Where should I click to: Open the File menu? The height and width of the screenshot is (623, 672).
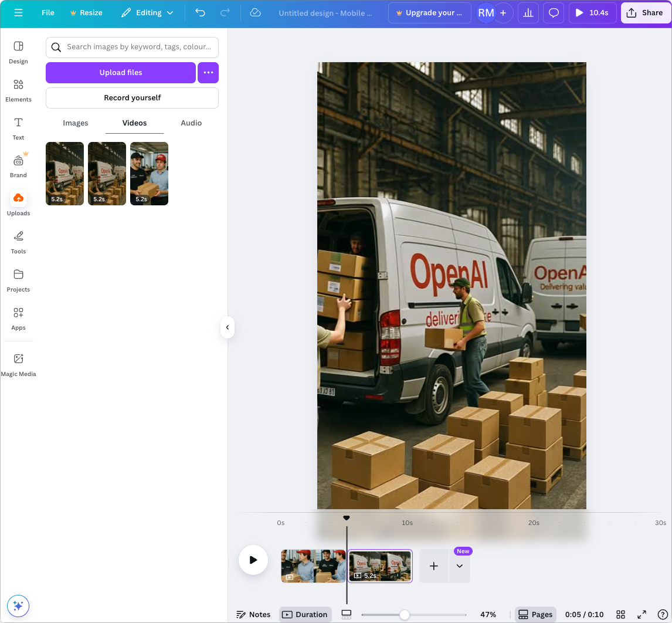tap(48, 13)
